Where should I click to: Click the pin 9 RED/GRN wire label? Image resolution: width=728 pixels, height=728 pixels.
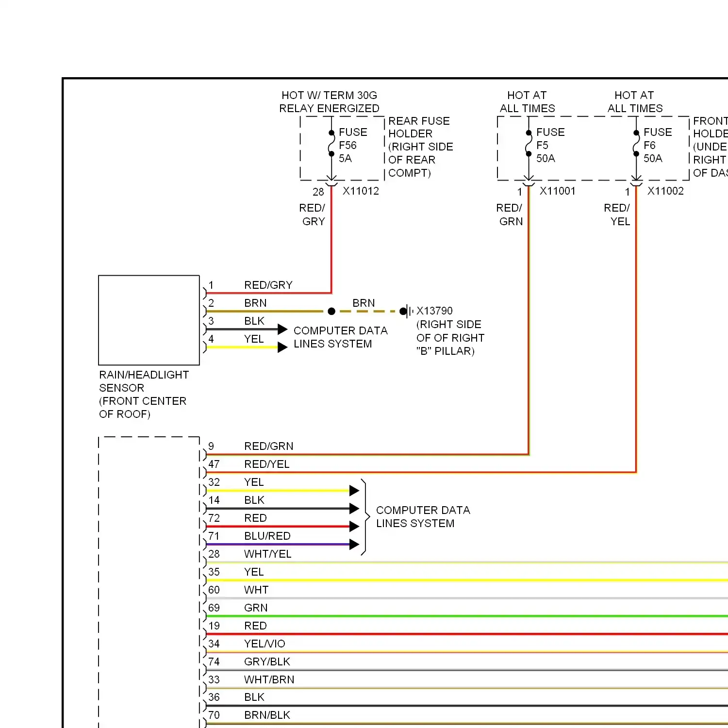(269, 446)
